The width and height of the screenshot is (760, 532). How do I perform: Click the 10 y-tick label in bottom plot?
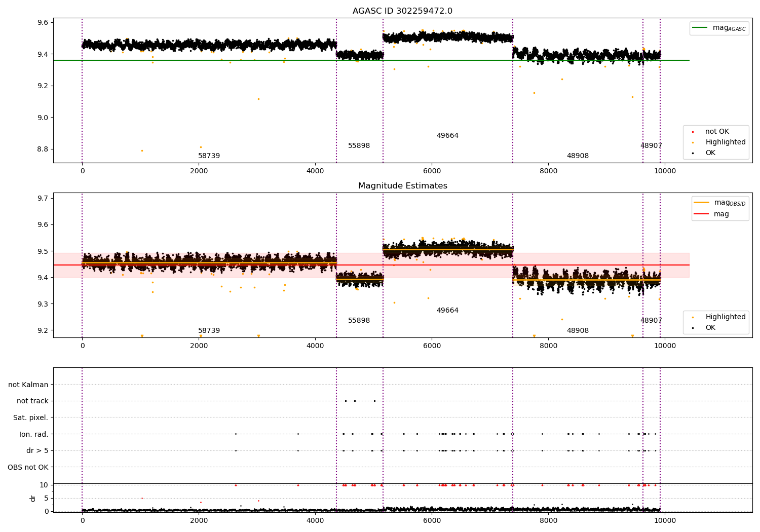44,485
